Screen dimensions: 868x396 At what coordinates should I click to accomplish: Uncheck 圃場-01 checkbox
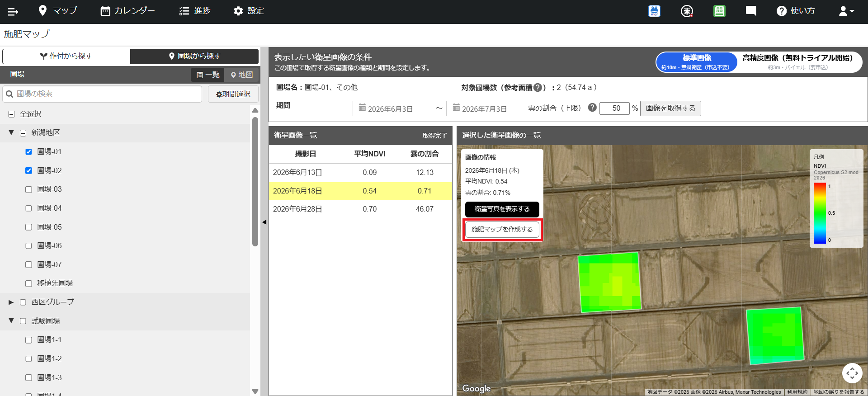click(x=28, y=152)
